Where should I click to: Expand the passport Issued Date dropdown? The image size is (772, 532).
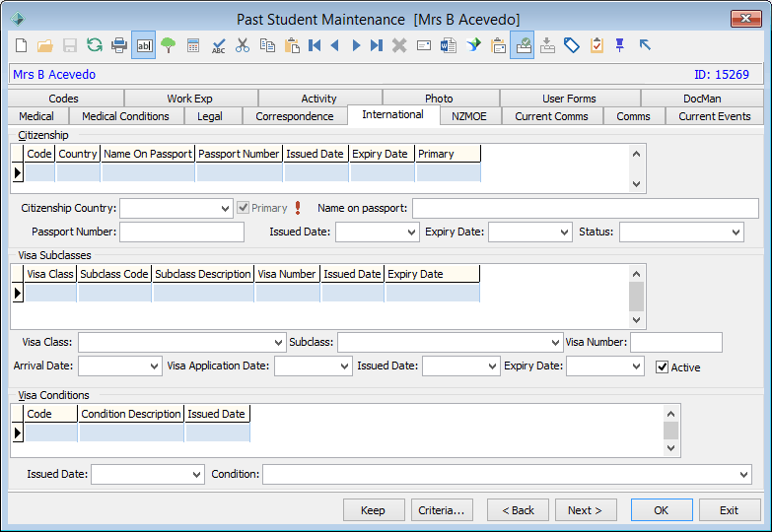(411, 232)
